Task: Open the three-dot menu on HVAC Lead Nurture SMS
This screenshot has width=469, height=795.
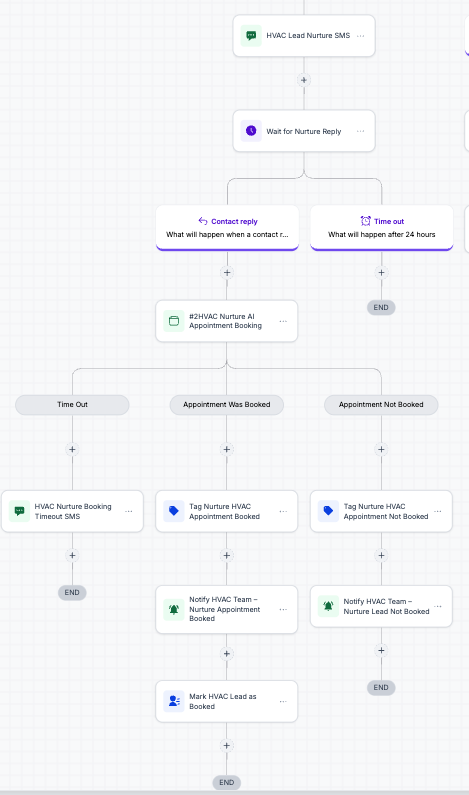Action: [x=360, y=36]
